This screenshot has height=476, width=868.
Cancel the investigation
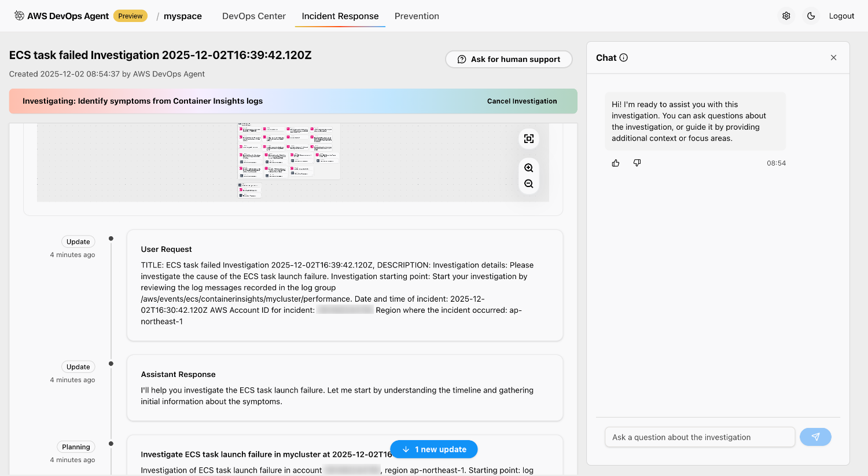coord(522,101)
